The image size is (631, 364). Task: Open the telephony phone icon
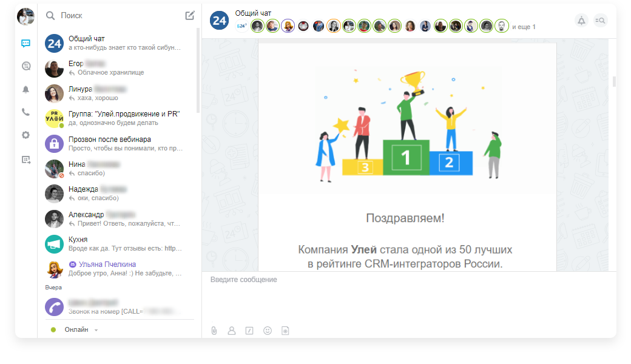[25, 112]
